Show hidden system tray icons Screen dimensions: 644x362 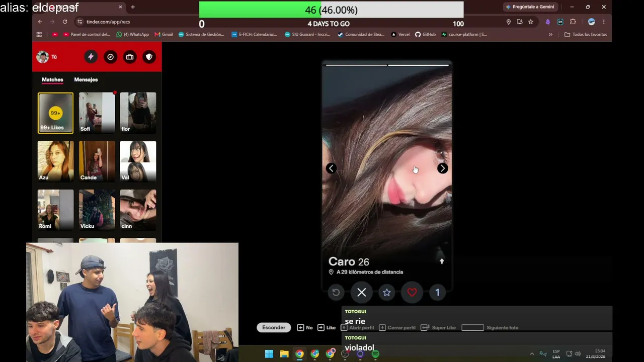[532, 353]
